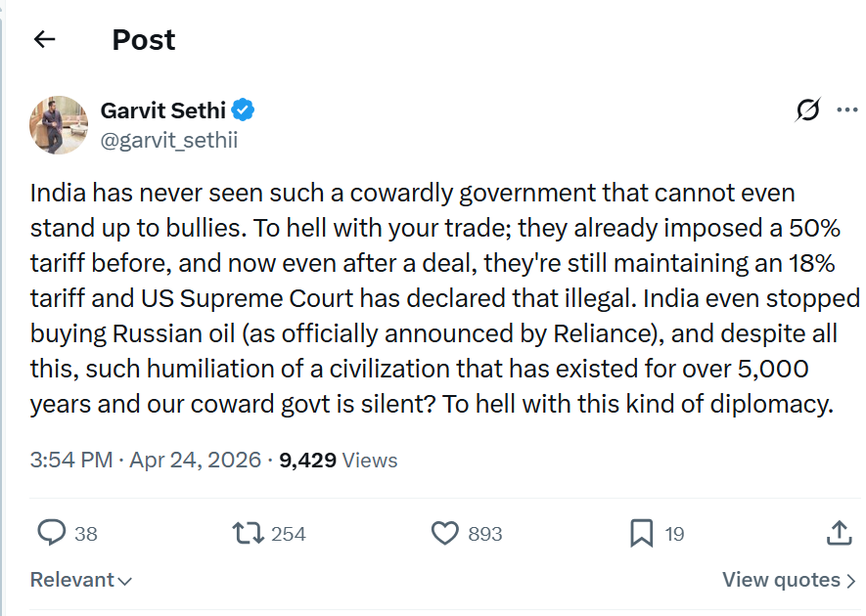Screen dimensions: 866x616
Task: Open the three-dot more options menu
Action: (x=846, y=110)
